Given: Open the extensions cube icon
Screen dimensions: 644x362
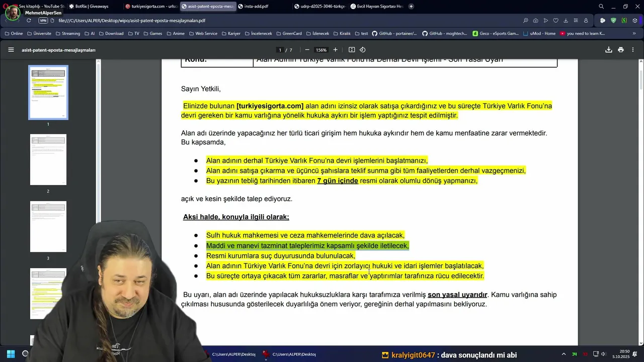Looking at the screenshot, I should [635, 21].
